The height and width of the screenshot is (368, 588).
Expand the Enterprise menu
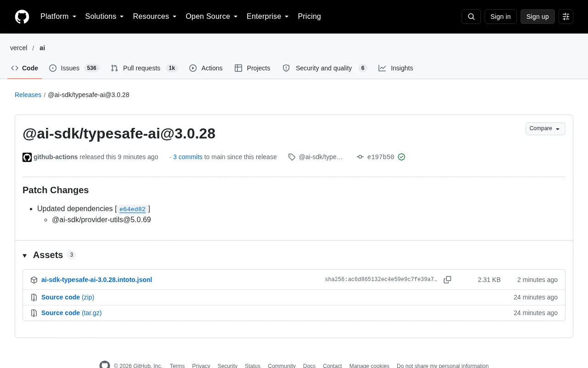tap(268, 17)
